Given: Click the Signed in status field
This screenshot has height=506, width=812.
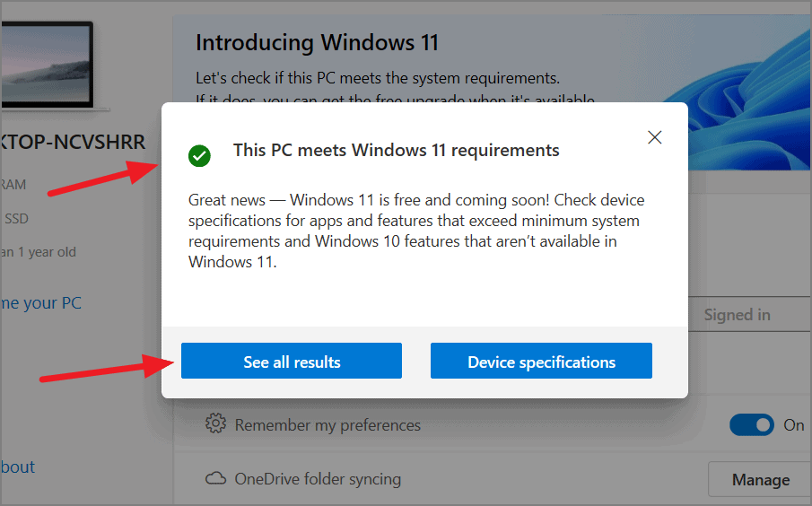Looking at the screenshot, I should click(749, 314).
